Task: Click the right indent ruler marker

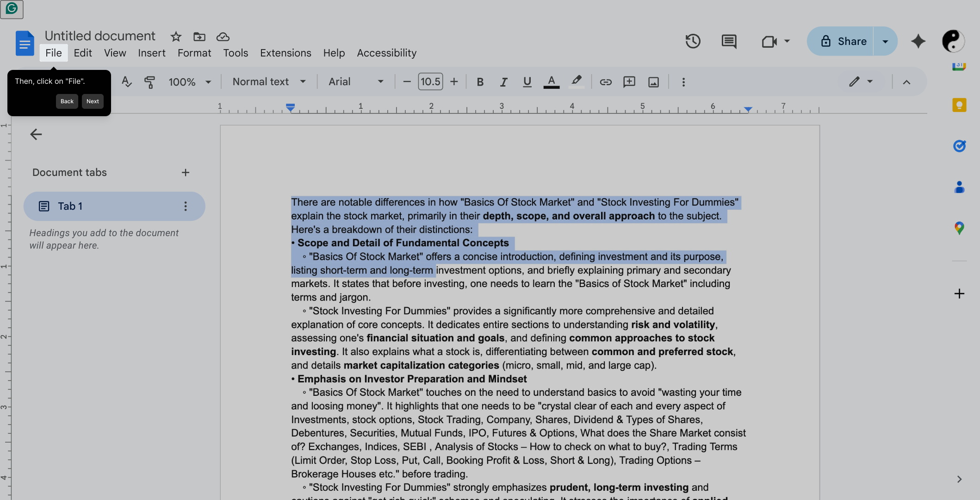Action: [x=748, y=109]
